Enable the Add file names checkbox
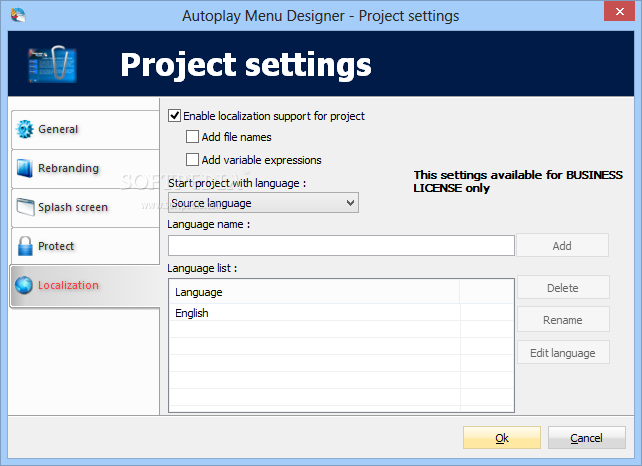 pyautogui.click(x=192, y=137)
